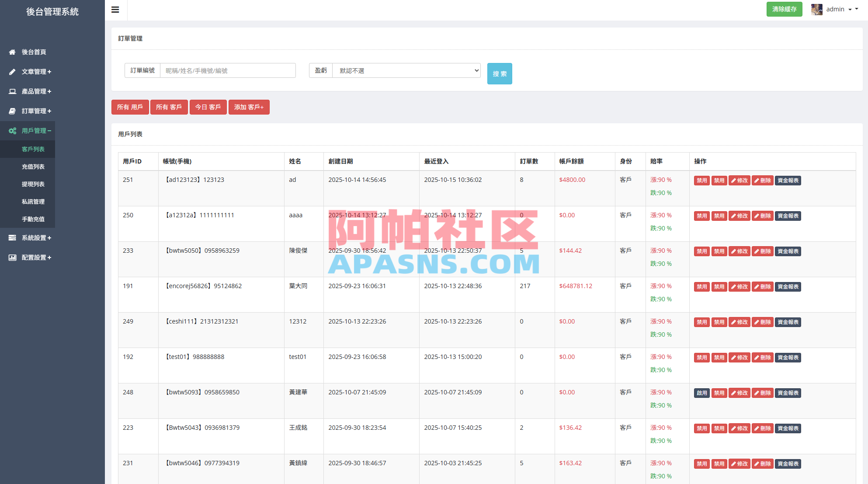
Task: Click the gears icon beside 用戶管理
Action: pos(12,131)
